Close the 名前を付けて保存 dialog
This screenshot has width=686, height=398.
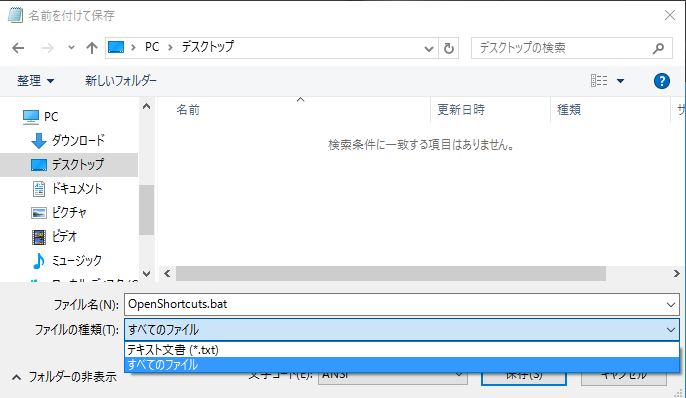coord(670,15)
